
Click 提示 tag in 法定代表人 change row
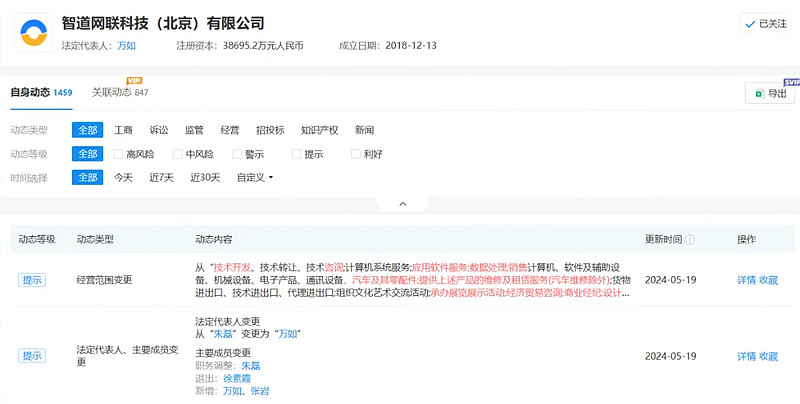coord(32,356)
